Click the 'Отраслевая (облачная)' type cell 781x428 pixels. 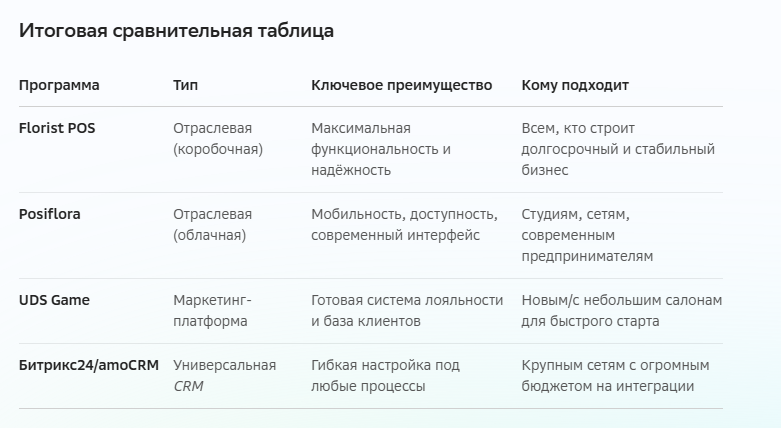tap(213, 225)
